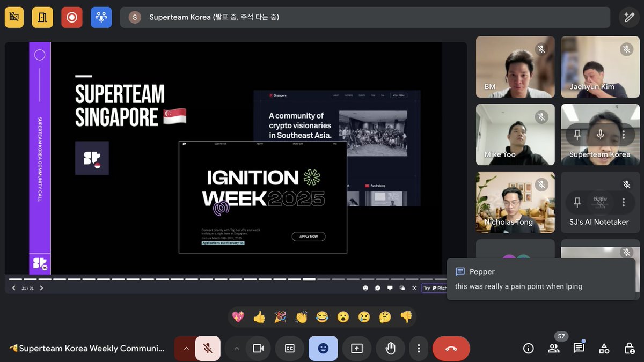The width and height of the screenshot is (644, 362).
Task: Send the crying face reaction
Action: (x=364, y=317)
